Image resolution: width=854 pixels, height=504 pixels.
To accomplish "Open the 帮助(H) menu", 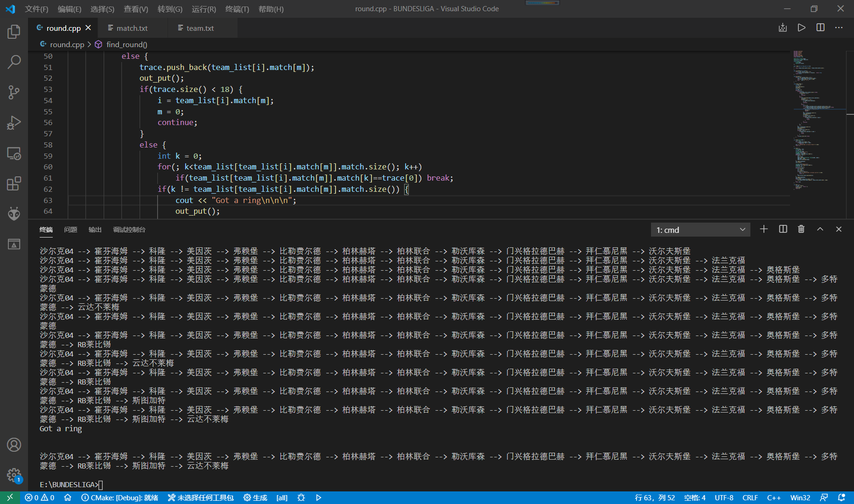I will 271,9.
